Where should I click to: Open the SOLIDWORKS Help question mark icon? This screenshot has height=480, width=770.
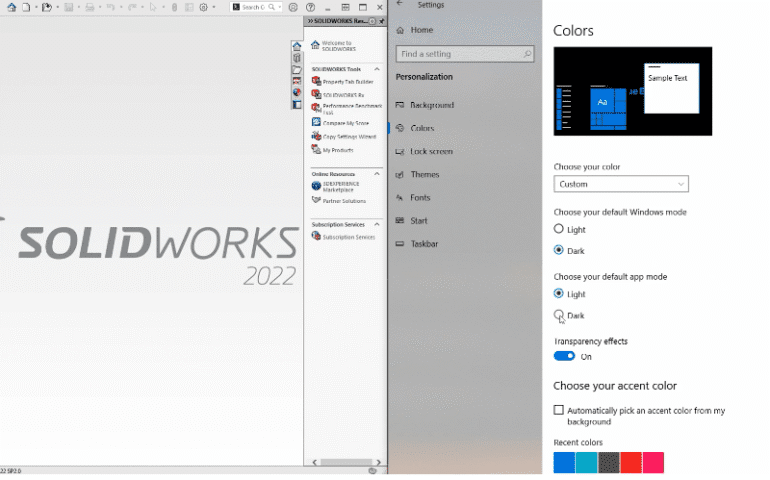[x=310, y=7]
